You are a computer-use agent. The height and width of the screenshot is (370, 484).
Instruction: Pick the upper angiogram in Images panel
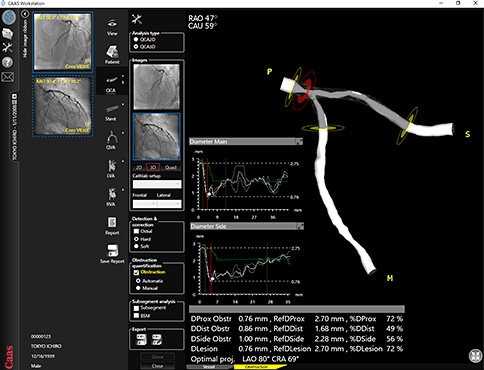(x=157, y=87)
